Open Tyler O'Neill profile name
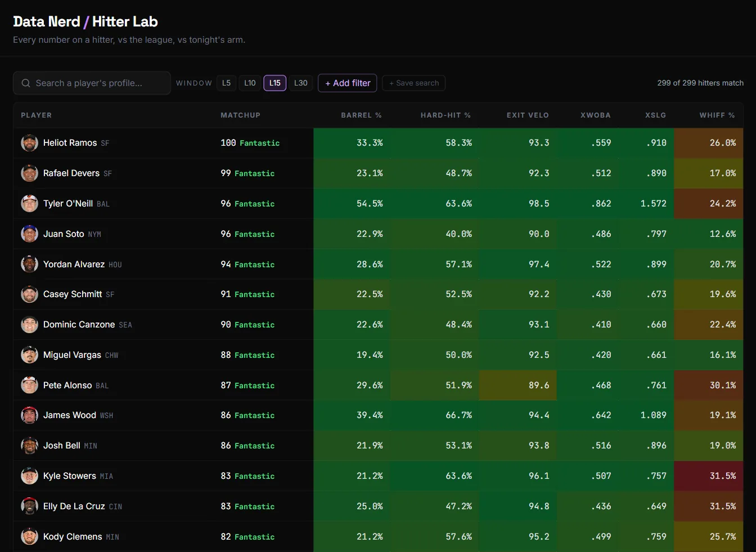 [x=68, y=204]
